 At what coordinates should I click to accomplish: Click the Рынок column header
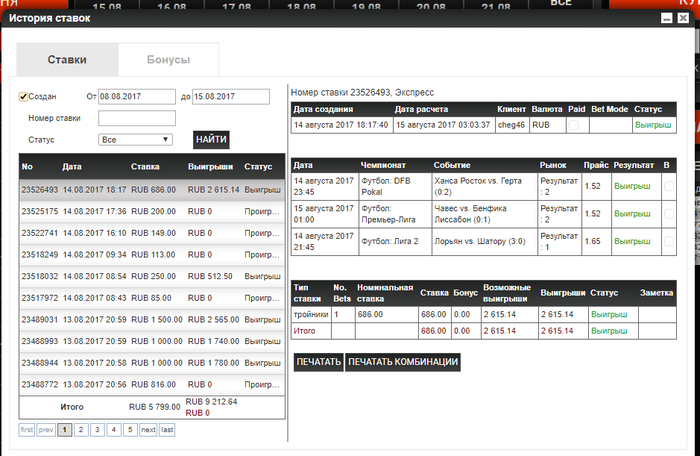[553, 165]
